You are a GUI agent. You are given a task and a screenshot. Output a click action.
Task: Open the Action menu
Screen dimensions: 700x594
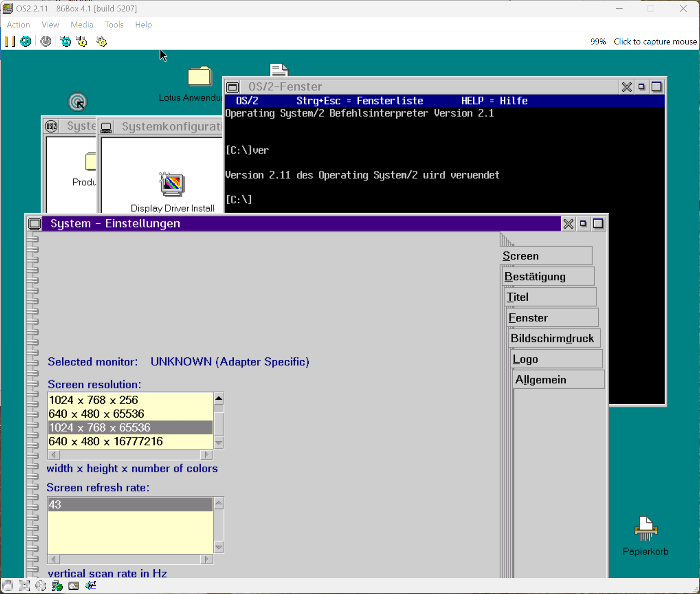coord(18,25)
